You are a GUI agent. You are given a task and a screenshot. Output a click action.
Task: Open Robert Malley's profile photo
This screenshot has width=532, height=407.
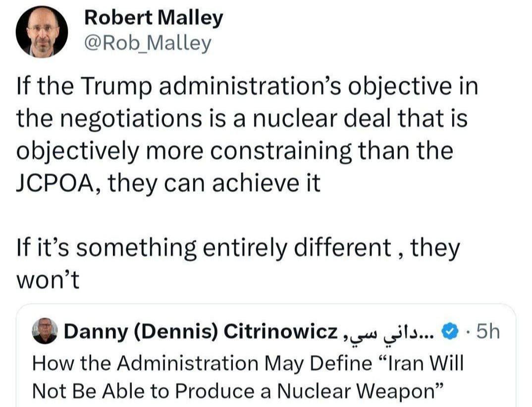point(42,32)
